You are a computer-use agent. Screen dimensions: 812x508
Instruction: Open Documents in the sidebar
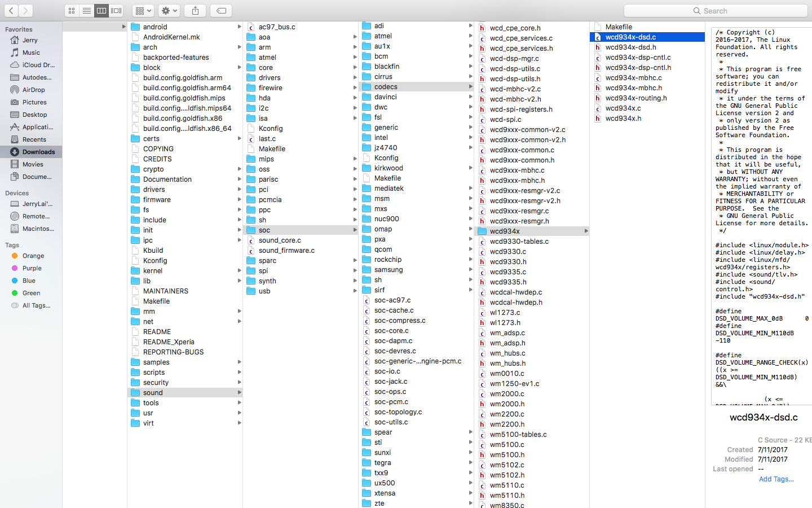(31, 177)
